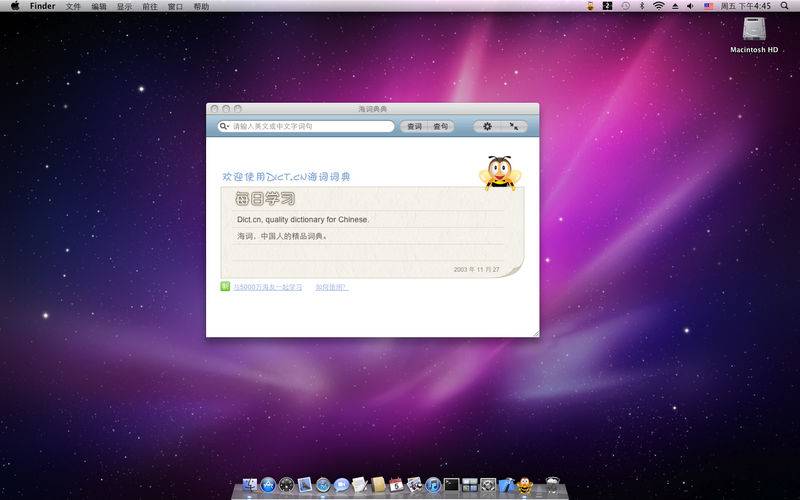Open the 前往 menu
Viewport: 800px width, 500px height.
tap(149, 7)
